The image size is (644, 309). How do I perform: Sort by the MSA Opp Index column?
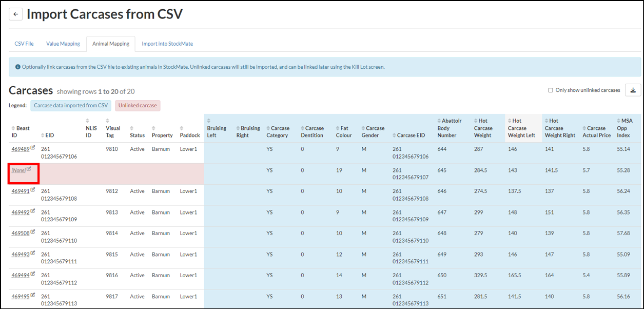625,128
